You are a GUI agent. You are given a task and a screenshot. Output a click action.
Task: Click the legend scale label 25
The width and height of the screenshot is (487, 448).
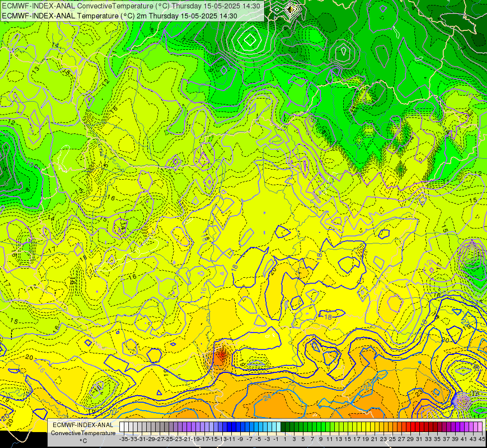coord(392,440)
